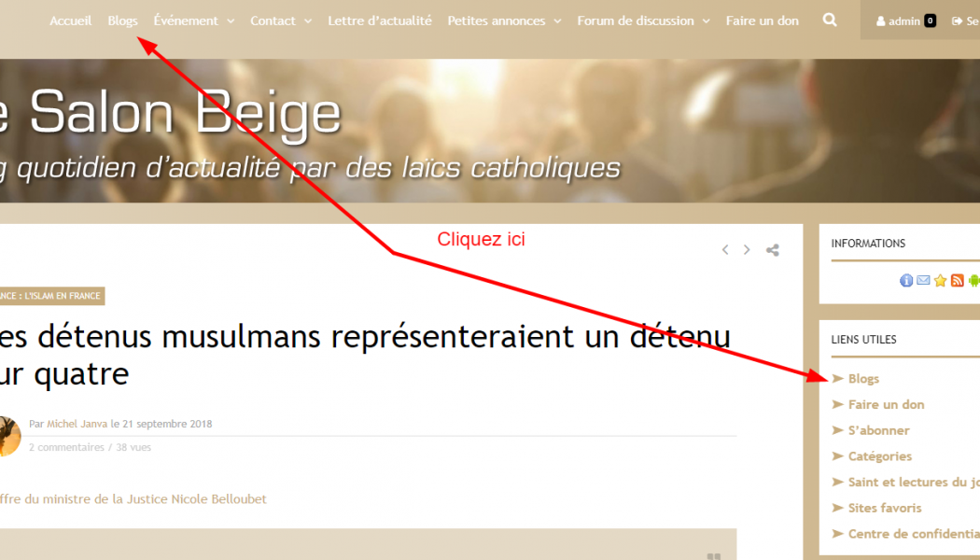Open the search magnifier icon
Image resolution: width=980 pixels, height=560 pixels.
coord(830,20)
